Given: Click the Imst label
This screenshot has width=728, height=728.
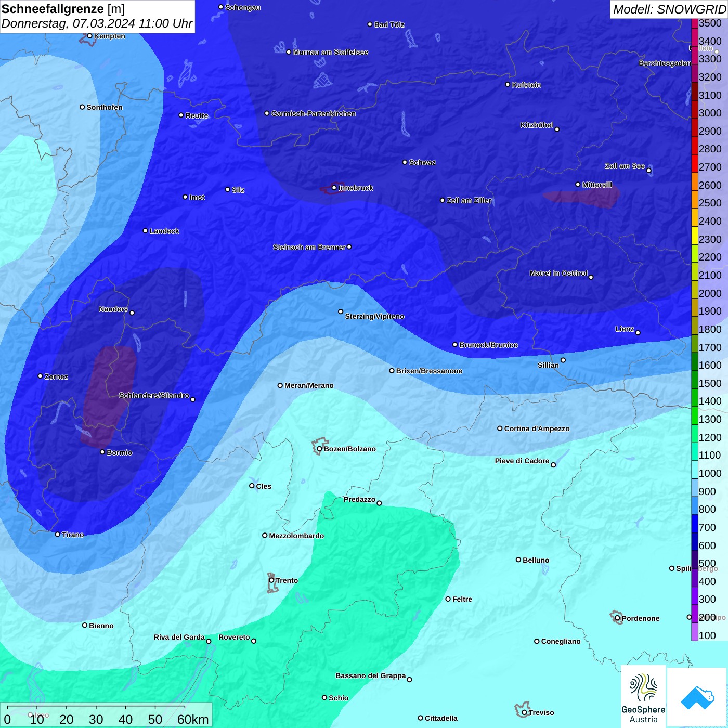Looking at the screenshot, I should pyautogui.click(x=197, y=197).
